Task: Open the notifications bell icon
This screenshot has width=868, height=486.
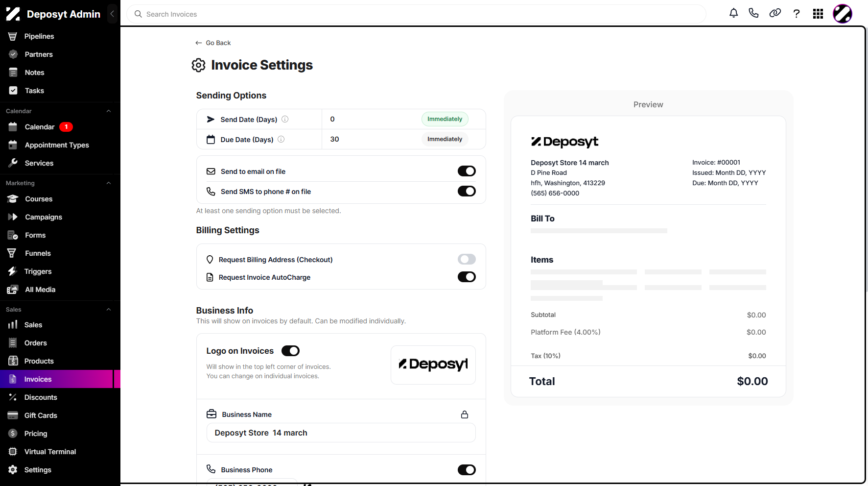Action: [733, 14]
